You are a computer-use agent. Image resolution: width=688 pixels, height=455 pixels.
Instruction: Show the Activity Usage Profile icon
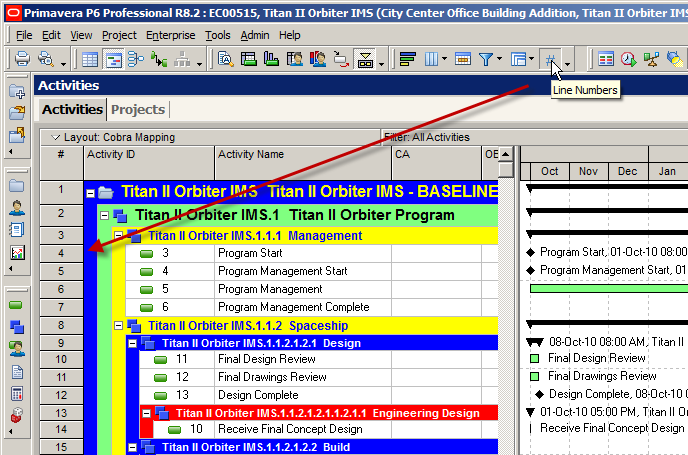(271, 59)
